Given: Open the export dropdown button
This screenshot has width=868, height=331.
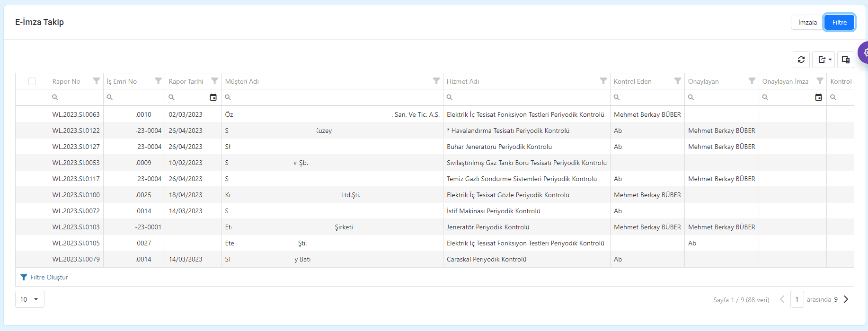Looking at the screenshot, I should tap(824, 60).
